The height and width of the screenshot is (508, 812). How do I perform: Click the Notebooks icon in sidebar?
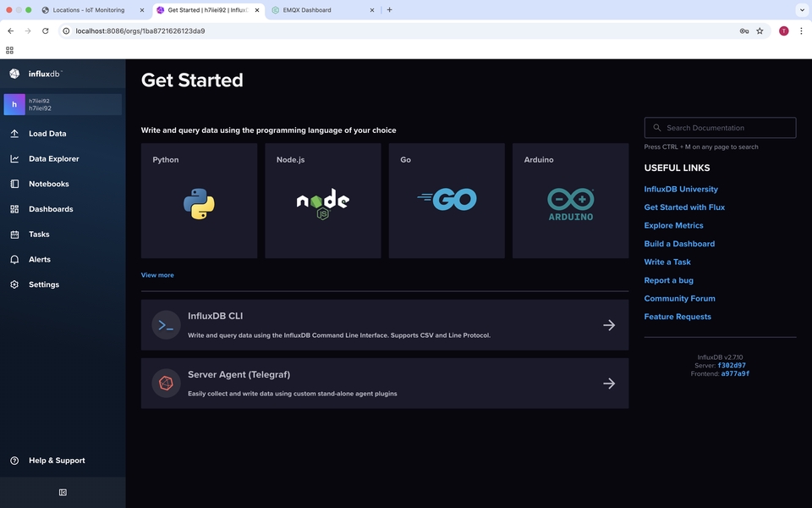[14, 184]
